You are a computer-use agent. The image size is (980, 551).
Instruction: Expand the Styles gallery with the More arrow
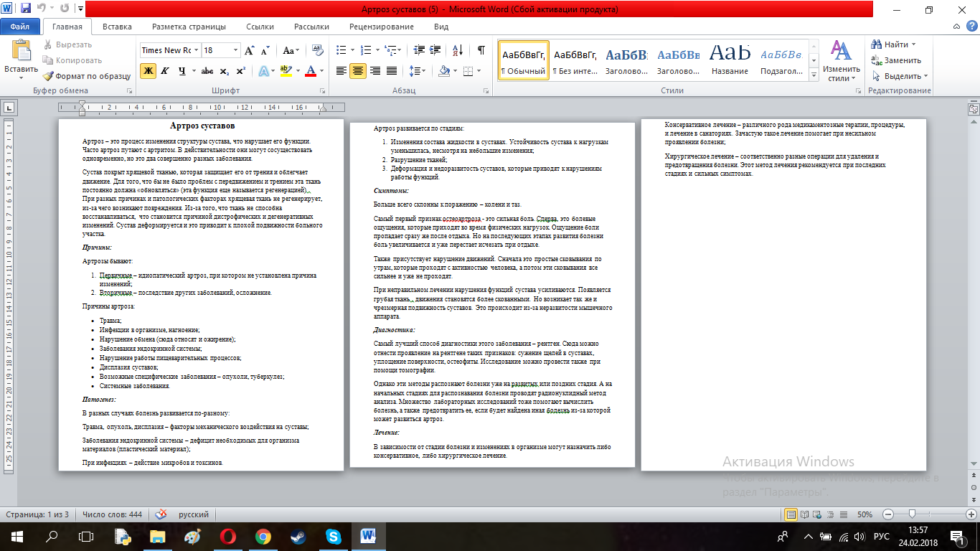coord(812,74)
